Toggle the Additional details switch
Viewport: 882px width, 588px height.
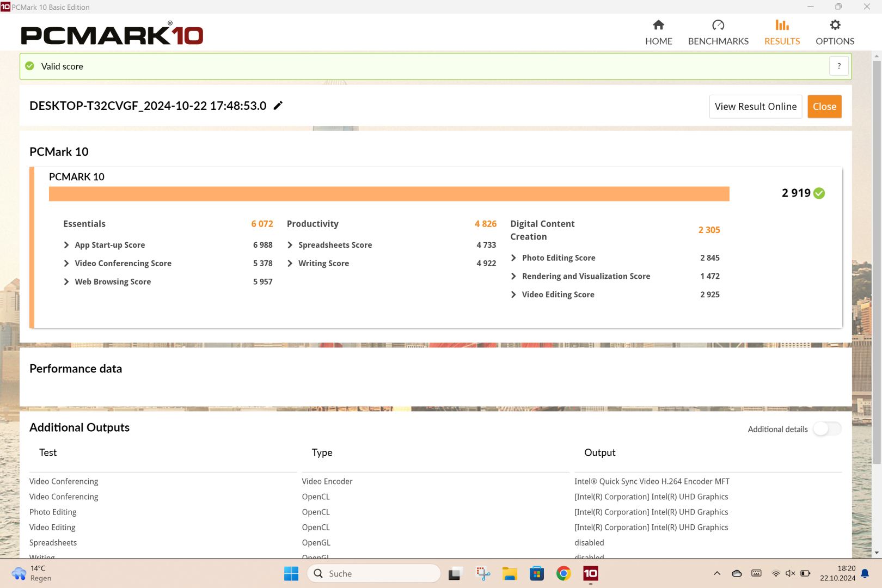coord(827,429)
